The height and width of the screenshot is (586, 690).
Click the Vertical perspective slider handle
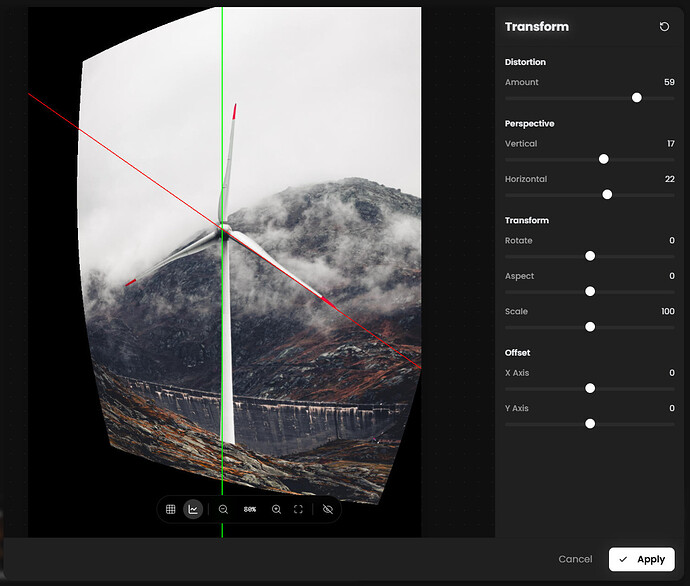[x=603, y=159]
